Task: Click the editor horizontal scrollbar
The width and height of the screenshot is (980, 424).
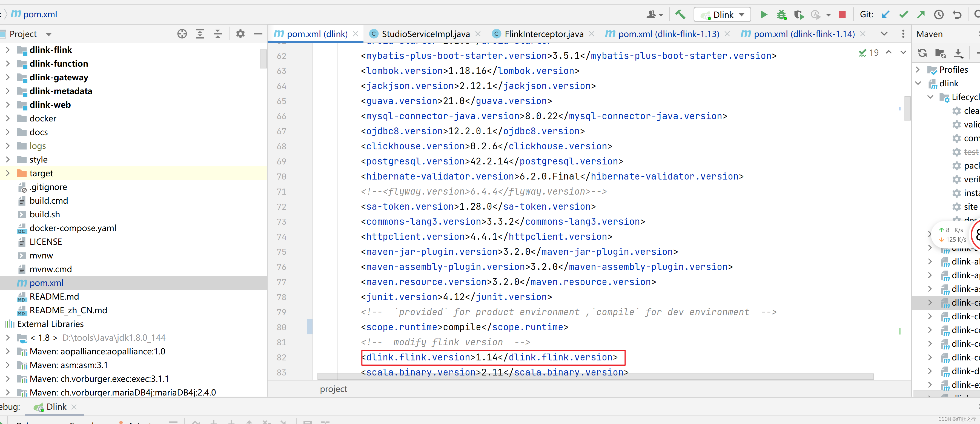Action: point(595,377)
